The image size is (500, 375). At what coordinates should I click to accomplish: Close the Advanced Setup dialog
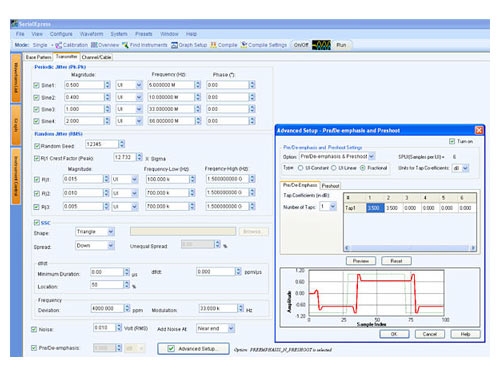point(479,130)
